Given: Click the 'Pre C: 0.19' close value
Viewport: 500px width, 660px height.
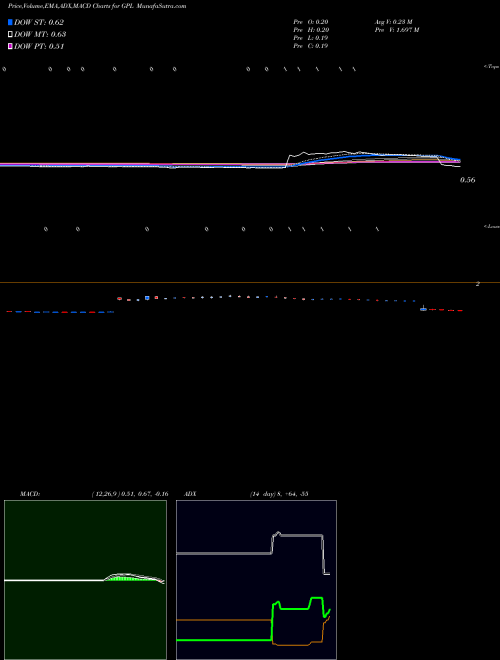Looking at the screenshot, I should (311, 46).
